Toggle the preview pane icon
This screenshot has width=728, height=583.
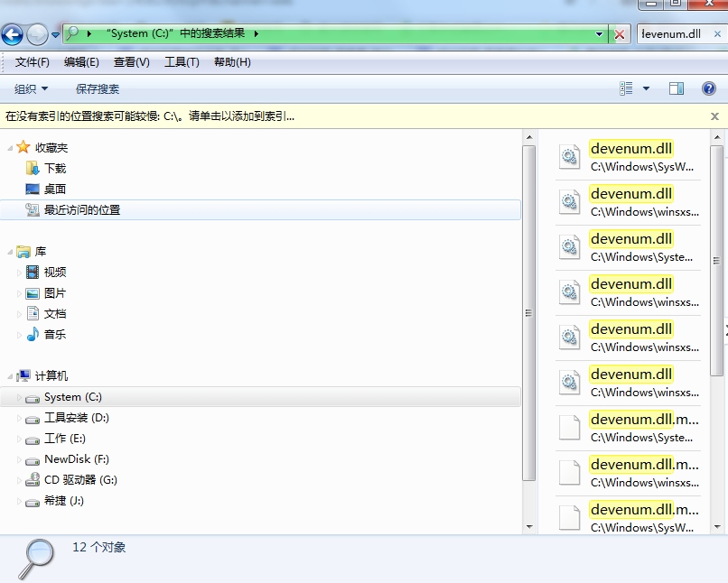(676, 88)
